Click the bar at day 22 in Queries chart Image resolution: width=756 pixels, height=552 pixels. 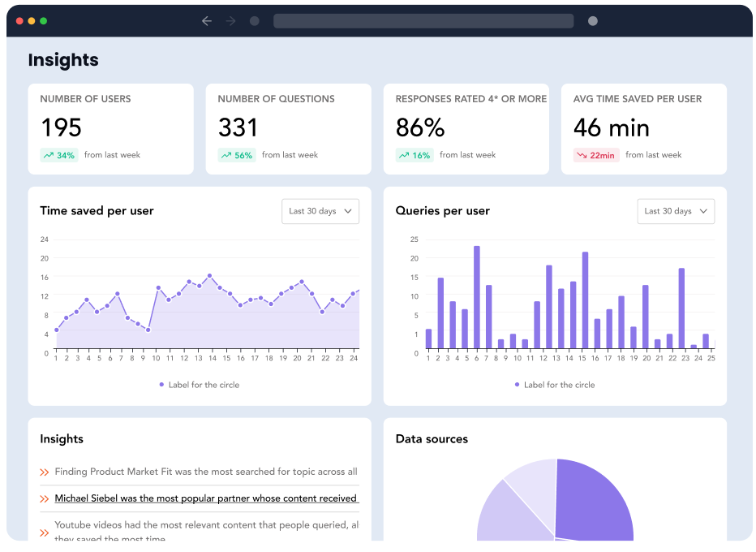pos(670,341)
